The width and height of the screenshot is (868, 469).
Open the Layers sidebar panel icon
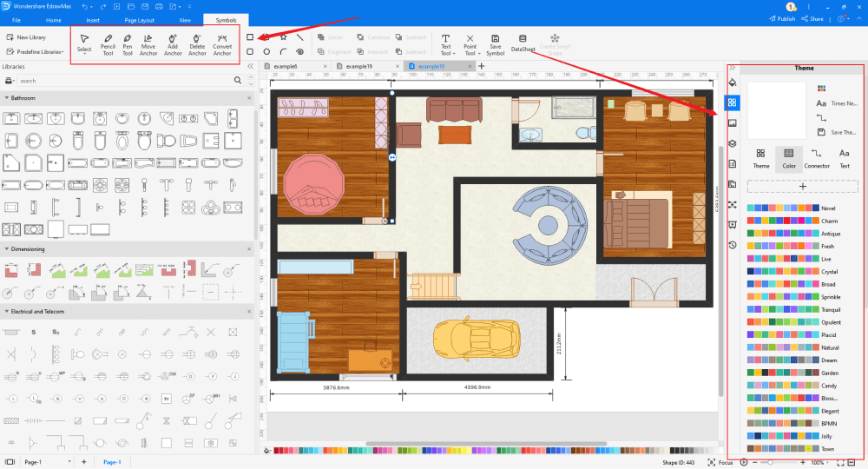733,143
